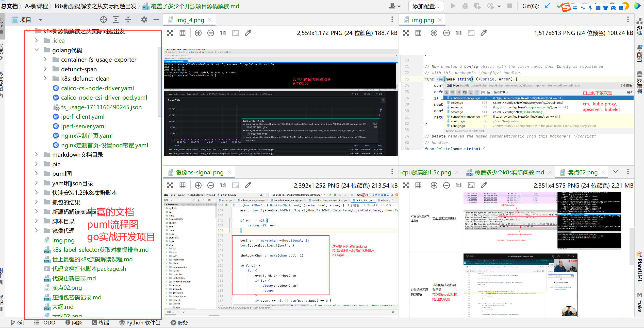
Task: Click fit zoom to window in 卖点02.png viewer
Action: pyautogui.click(x=471, y=185)
